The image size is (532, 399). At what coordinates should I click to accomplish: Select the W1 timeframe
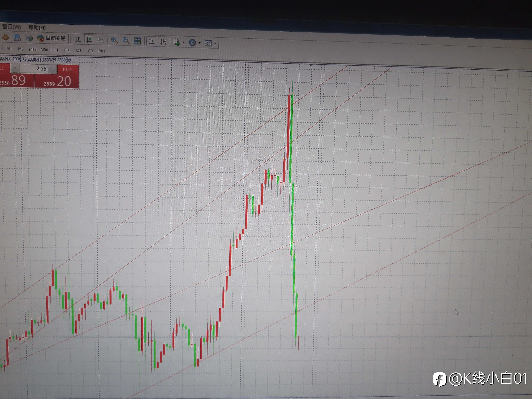[x=90, y=51]
